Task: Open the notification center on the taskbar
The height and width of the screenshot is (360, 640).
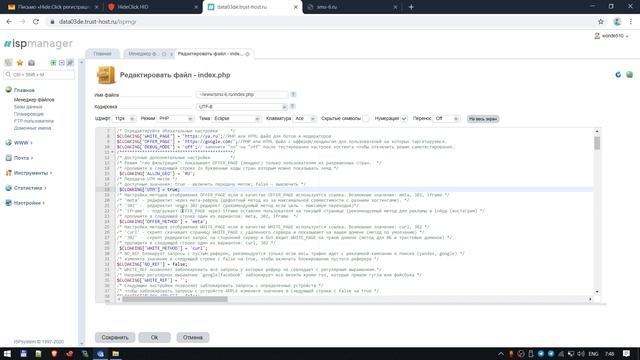Action: pos(626,353)
